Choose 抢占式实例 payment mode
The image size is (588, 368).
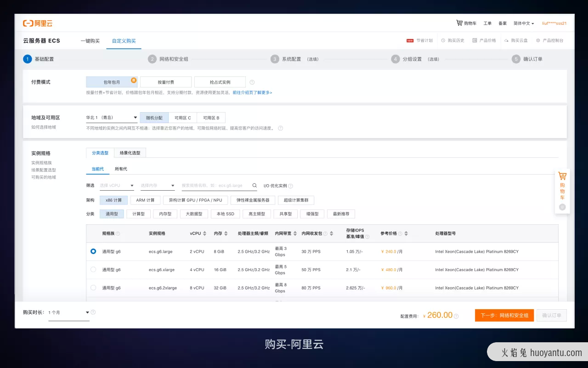(x=220, y=82)
